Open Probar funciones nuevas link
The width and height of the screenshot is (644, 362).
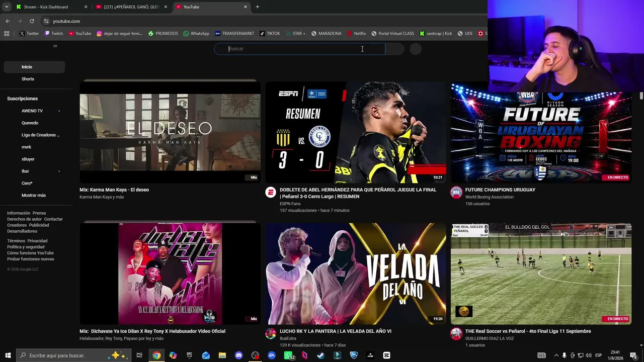[31, 259]
